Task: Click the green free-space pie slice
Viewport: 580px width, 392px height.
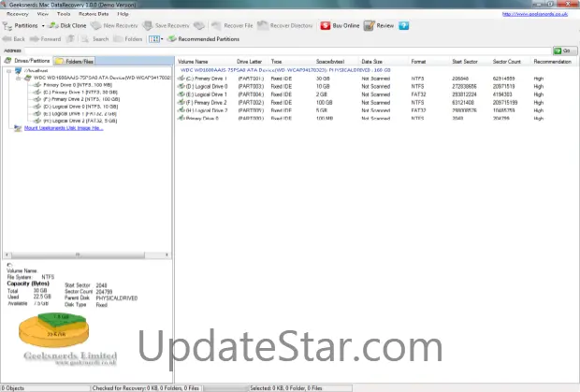Action: tap(62, 319)
